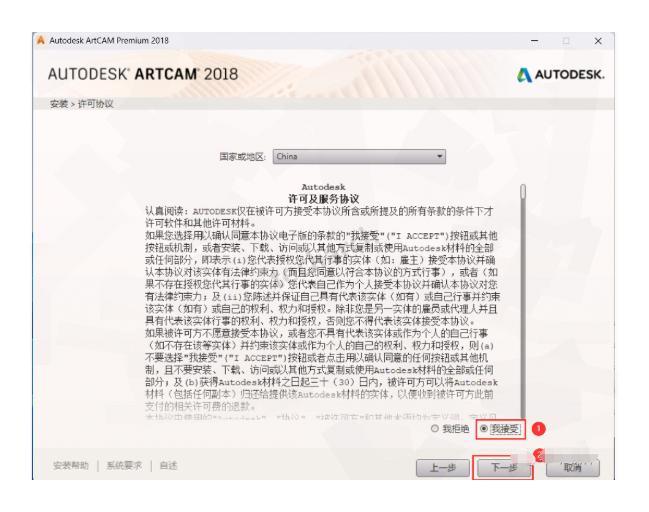Click the AUTODESK ARTCAM 2018 banner title

click(143, 74)
